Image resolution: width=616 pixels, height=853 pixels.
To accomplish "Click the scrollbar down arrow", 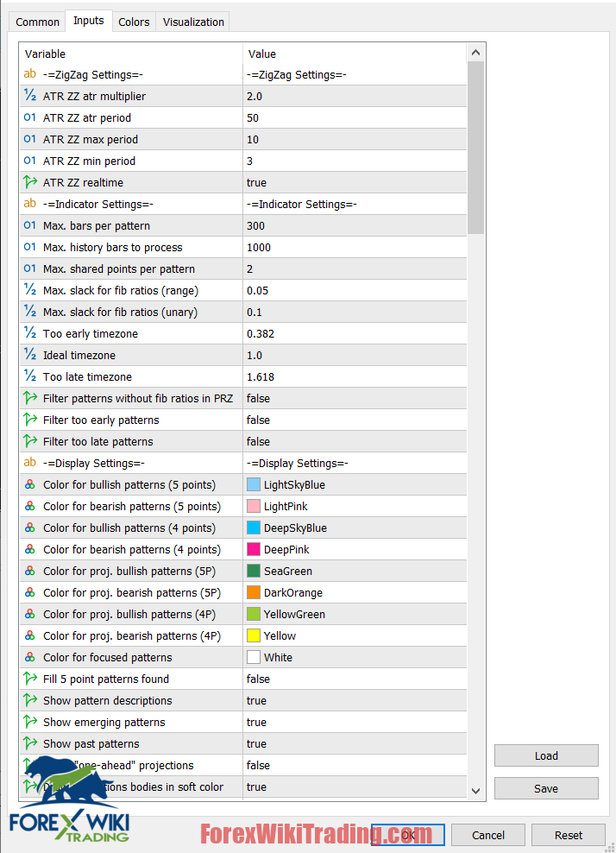I will coord(475,791).
